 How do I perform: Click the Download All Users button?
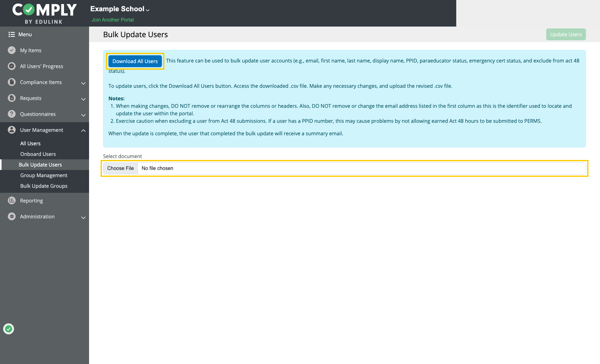pyautogui.click(x=135, y=61)
